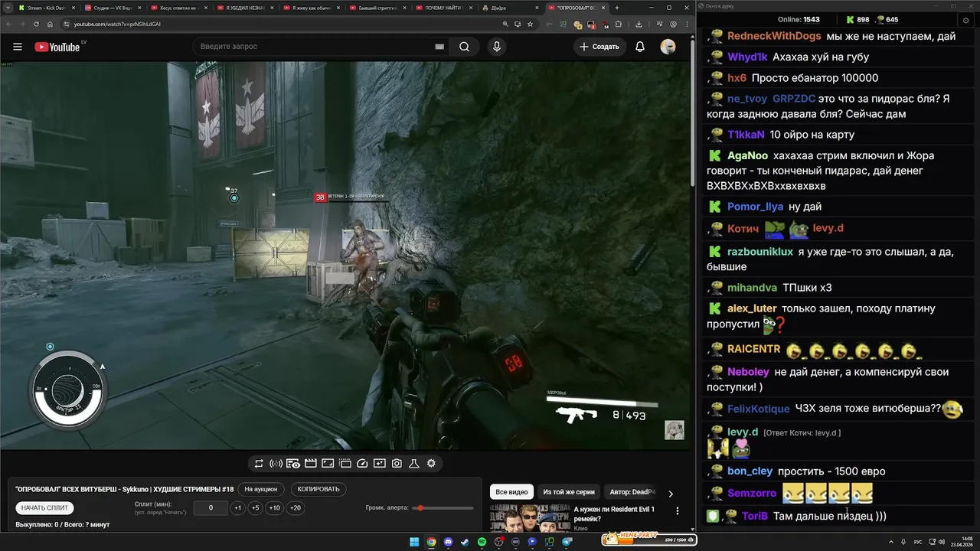Viewport: 980px width, 551px height.
Task: Click the sound-waves icon in the player toolbar
Action: click(x=276, y=464)
